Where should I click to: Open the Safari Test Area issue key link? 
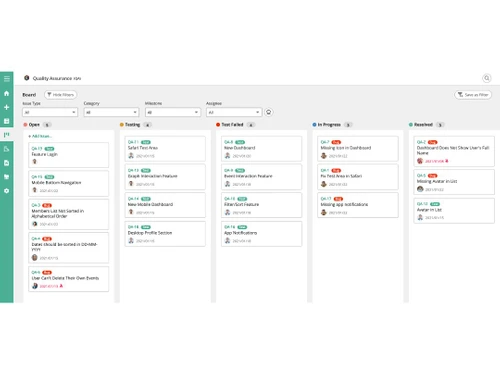point(133,142)
